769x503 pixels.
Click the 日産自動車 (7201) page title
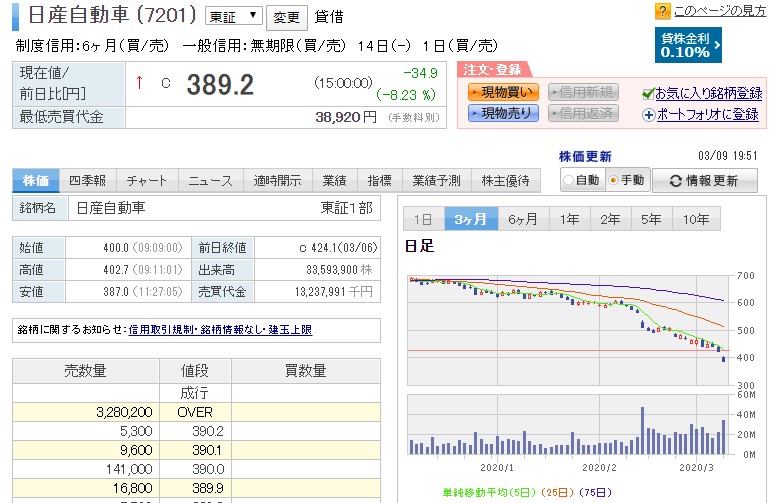pyautogui.click(x=112, y=15)
